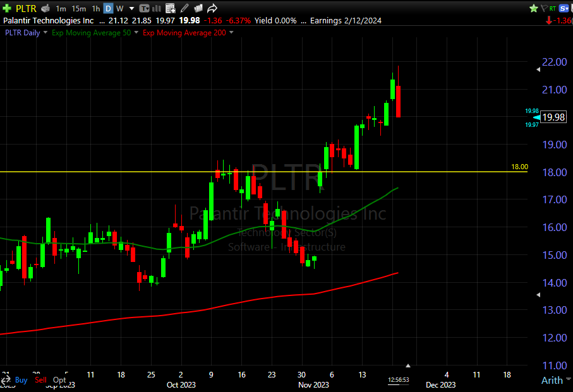
Task: Click the bold 19.98 last price in header
Action: point(190,20)
